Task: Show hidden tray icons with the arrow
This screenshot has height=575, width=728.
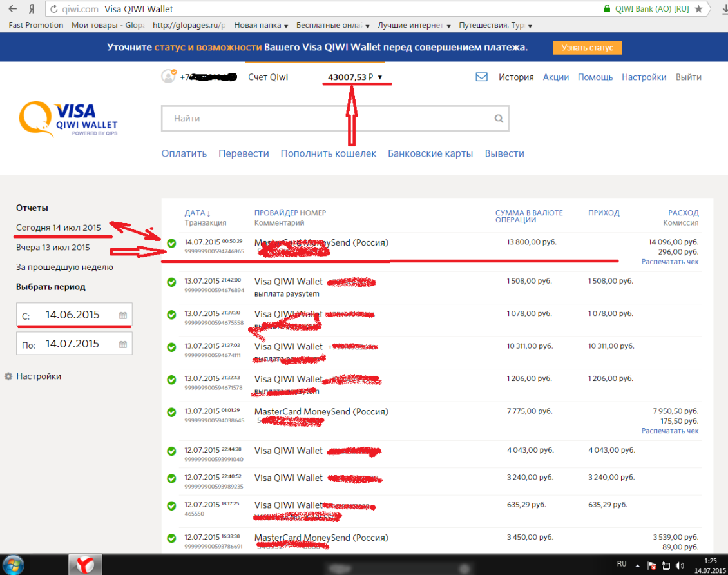Action: click(x=637, y=565)
